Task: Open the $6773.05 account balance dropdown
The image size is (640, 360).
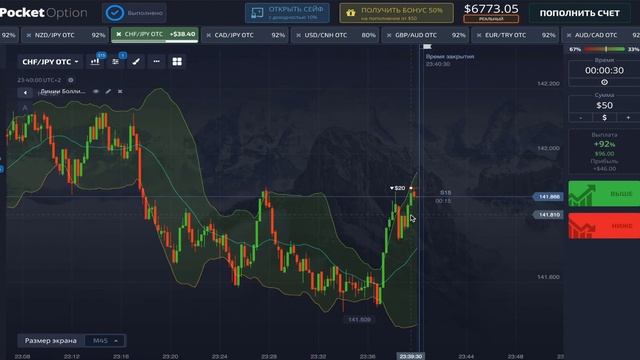Action: tap(491, 13)
